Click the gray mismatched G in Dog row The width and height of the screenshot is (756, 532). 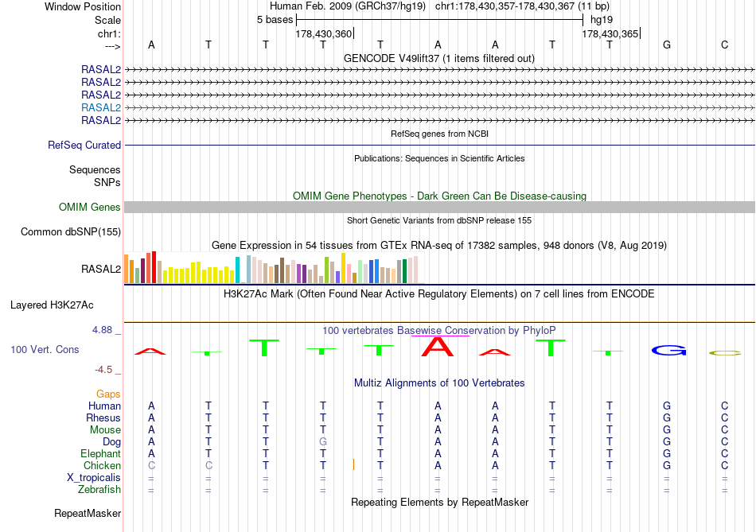click(323, 441)
